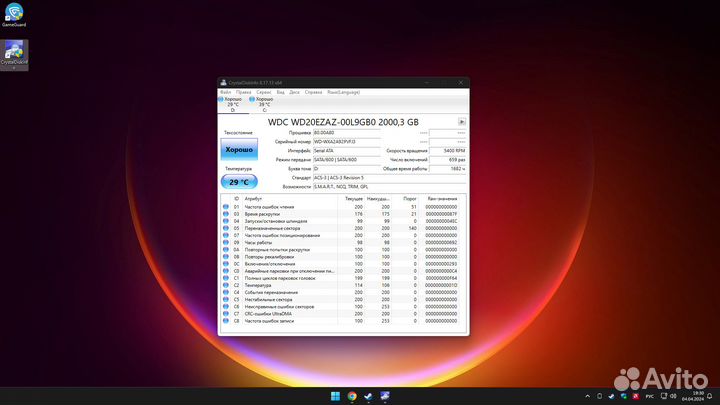
Task: Click the power-on hours field 1682 ч
Action: pyautogui.click(x=448, y=169)
